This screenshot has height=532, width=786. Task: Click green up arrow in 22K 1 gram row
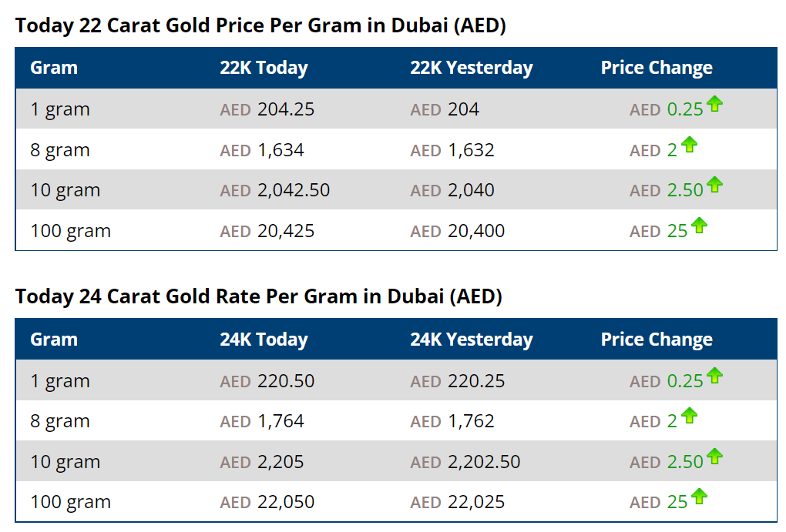pyautogui.click(x=715, y=104)
